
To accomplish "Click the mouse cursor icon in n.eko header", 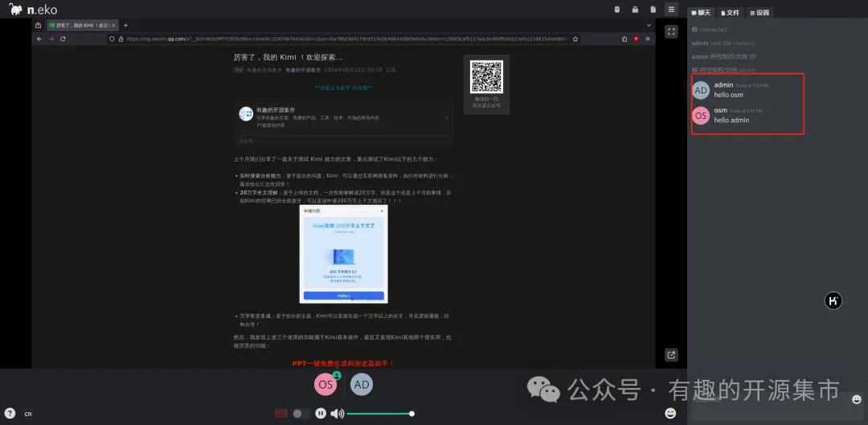I will tap(618, 10).
